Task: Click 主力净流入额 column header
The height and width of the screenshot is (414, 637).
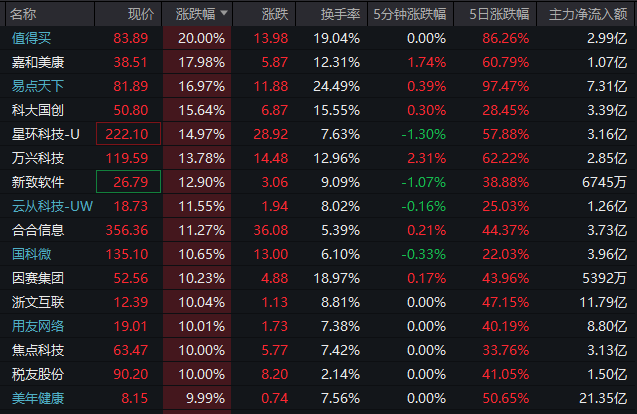Action: point(589,14)
